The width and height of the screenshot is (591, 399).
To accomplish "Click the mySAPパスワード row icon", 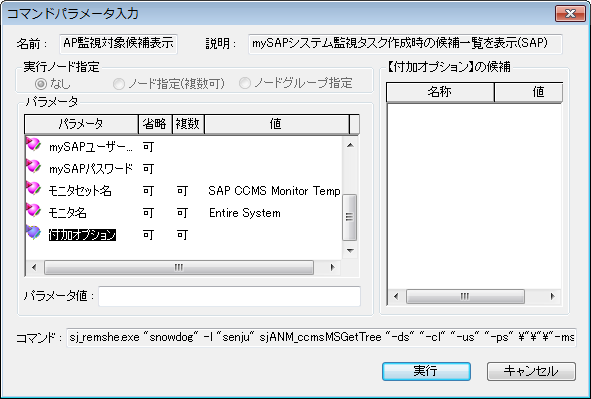I will 34,167.
